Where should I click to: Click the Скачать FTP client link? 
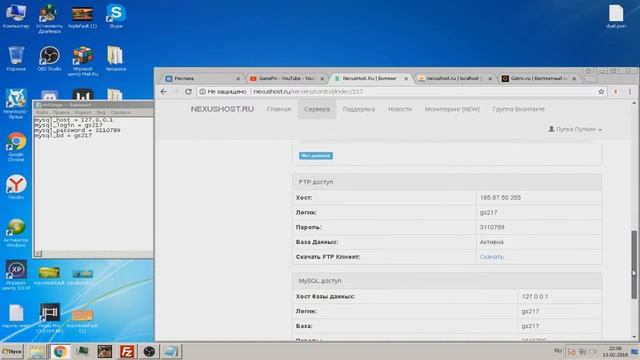(x=491, y=257)
